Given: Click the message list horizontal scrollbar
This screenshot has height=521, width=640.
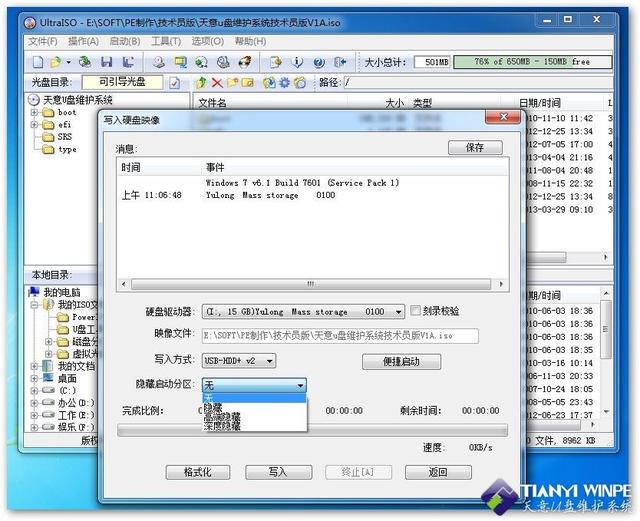Looking at the screenshot, I should [312, 284].
